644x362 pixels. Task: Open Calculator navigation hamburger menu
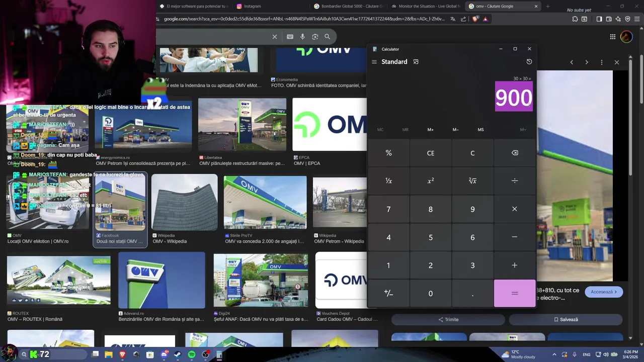[374, 62]
